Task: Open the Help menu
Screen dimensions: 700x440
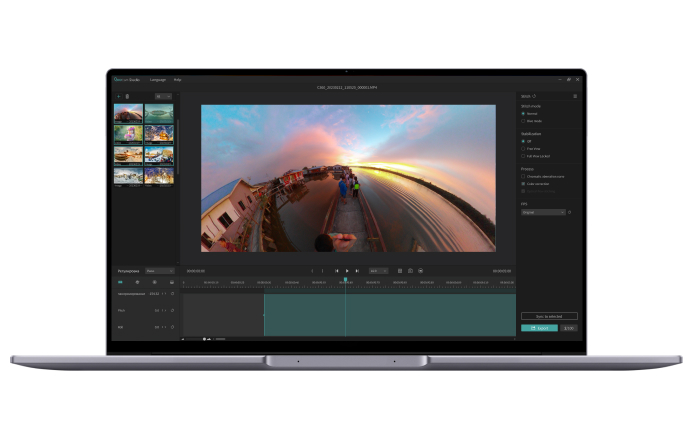Action: (177, 79)
